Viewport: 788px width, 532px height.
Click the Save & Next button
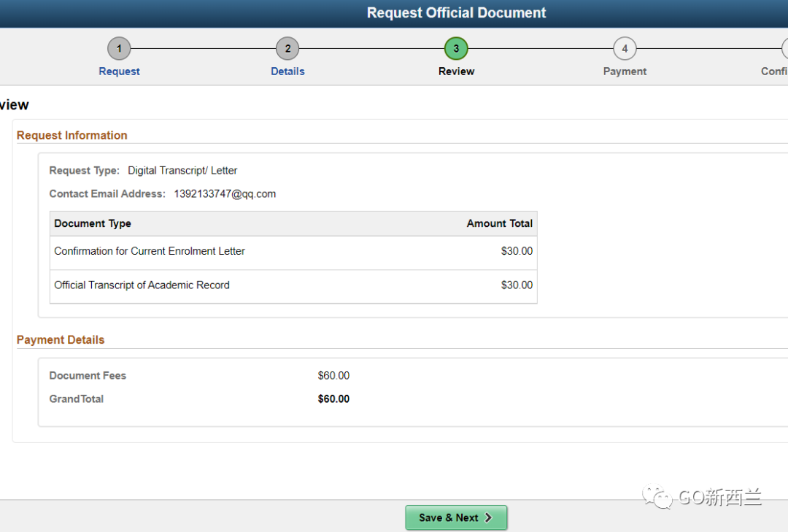pyautogui.click(x=456, y=517)
